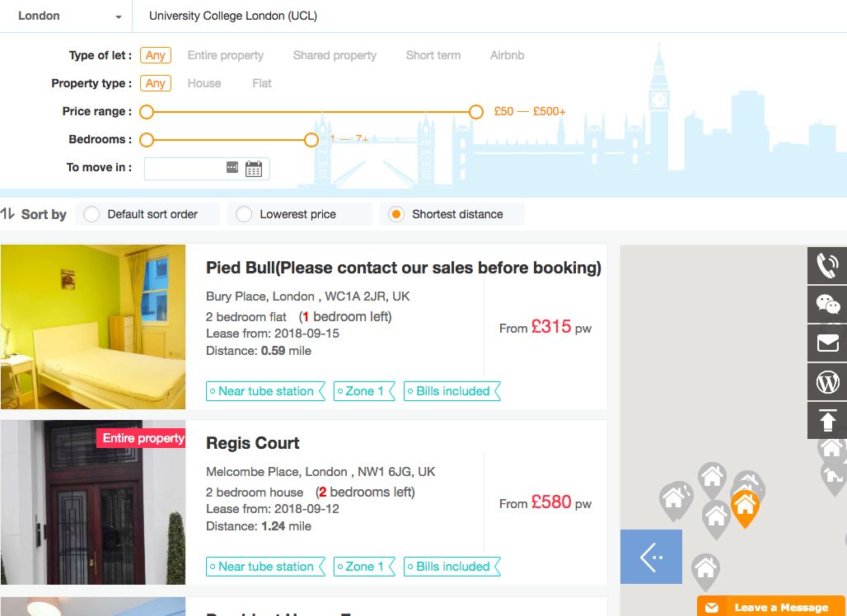Open the phone contact icon in sidebar
Image resolution: width=847 pixels, height=616 pixels.
[x=827, y=266]
